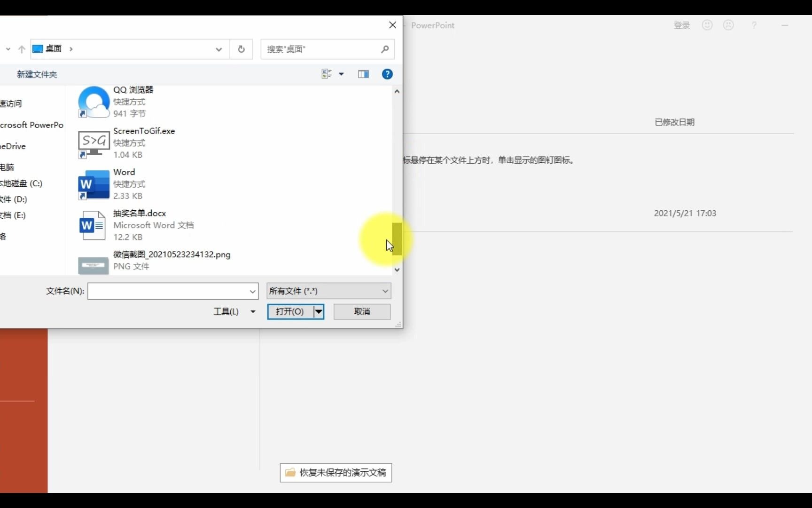Image resolution: width=812 pixels, height=508 pixels.
Task: Select the 微信截图 PNG thumbnail
Action: [x=93, y=265]
